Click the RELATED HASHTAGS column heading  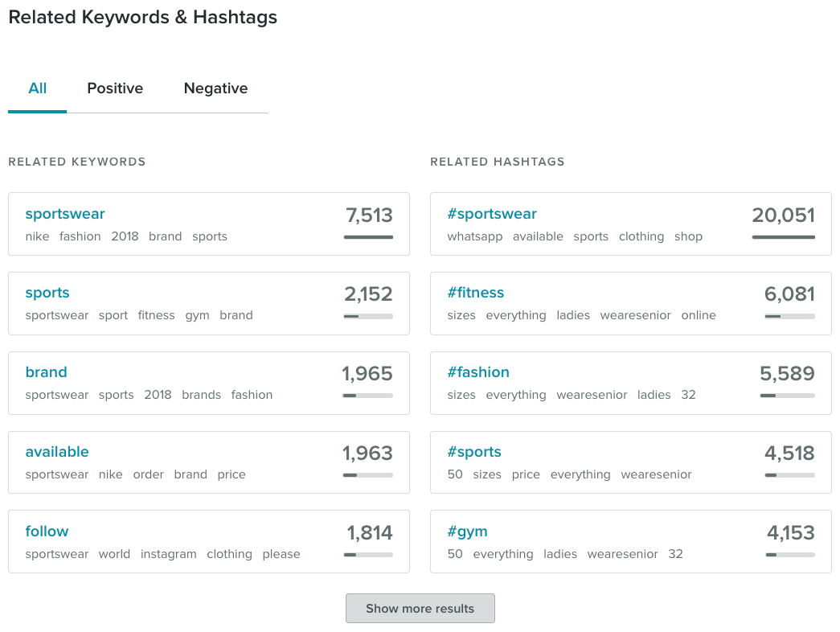[497, 162]
